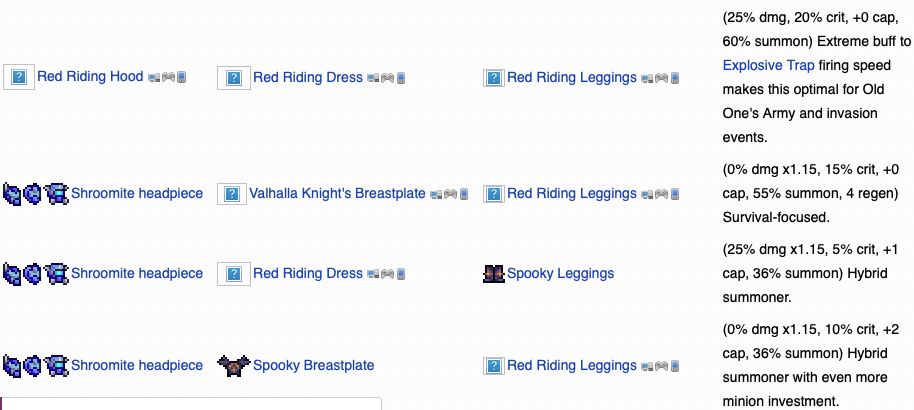
Task: Click mobile platform icon after Valhalla Knight's Breastplate
Action: pyautogui.click(x=463, y=194)
